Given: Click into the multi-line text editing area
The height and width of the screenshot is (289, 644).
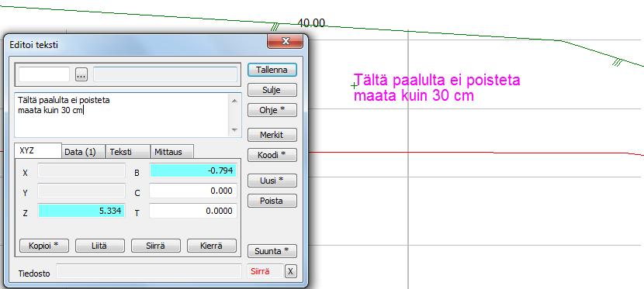Looking at the screenshot, I should point(123,115).
